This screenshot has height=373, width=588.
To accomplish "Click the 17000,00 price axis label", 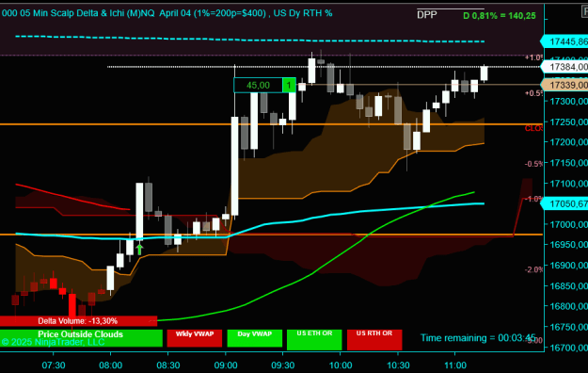I will tap(568, 224).
